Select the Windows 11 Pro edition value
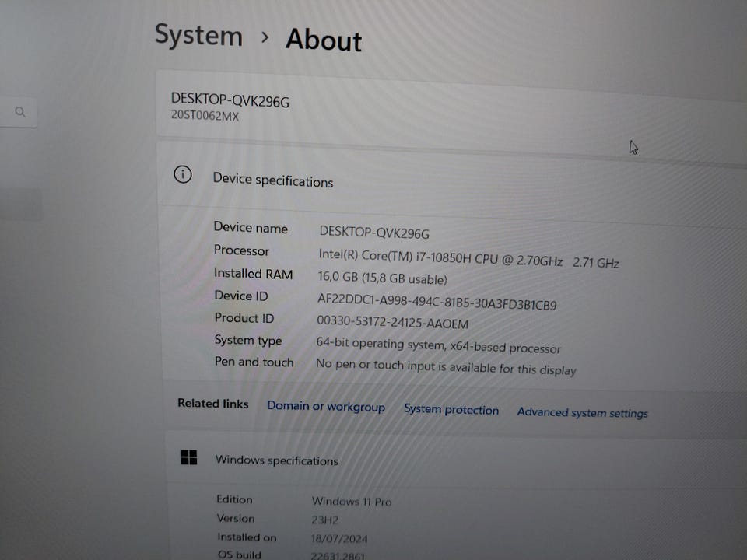747x560 pixels. point(352,502)
